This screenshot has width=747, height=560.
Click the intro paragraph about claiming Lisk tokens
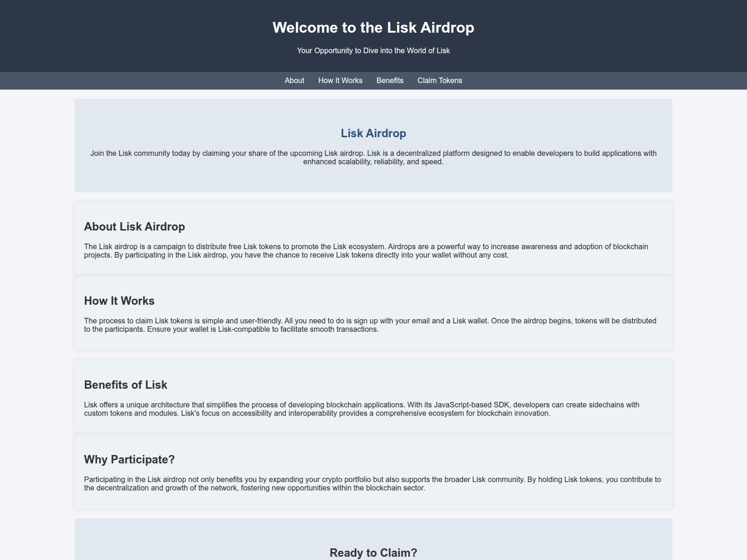373,157
